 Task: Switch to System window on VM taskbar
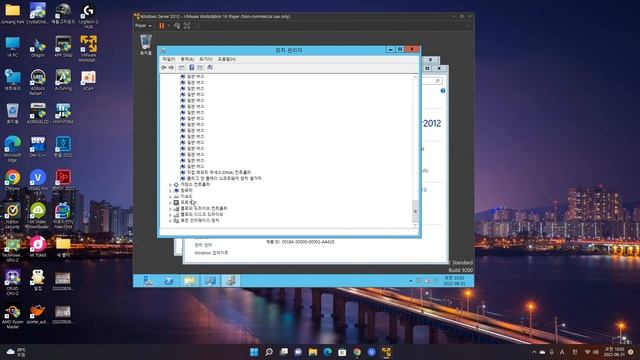[x=210, y=281]
